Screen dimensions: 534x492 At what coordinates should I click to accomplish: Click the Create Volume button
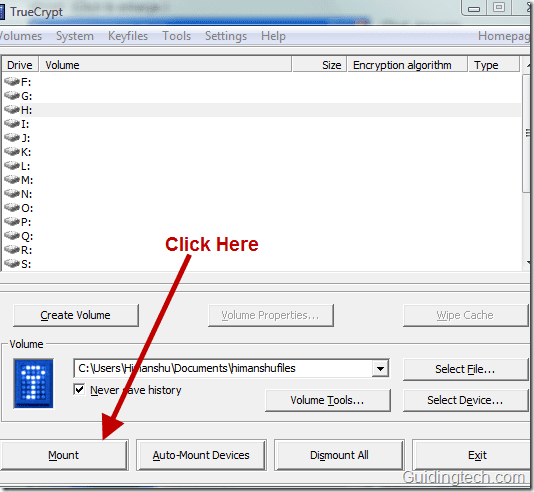click(x=76, y=315)
